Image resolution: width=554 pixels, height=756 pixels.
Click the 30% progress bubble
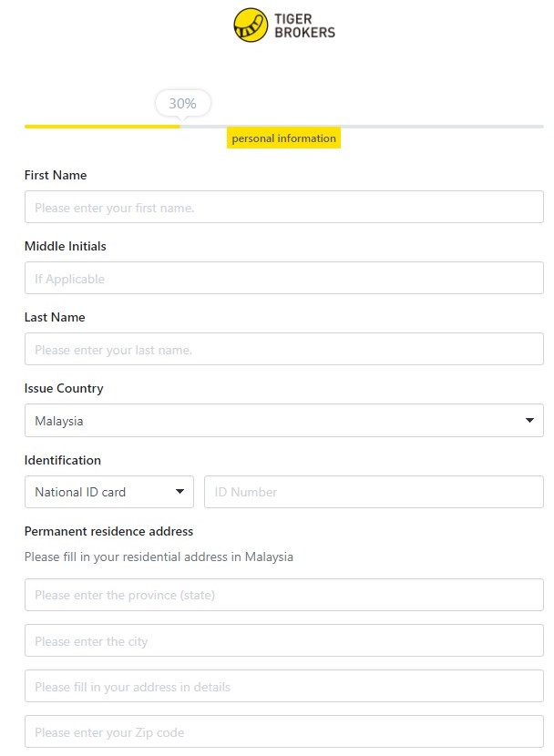click(183, 103)
